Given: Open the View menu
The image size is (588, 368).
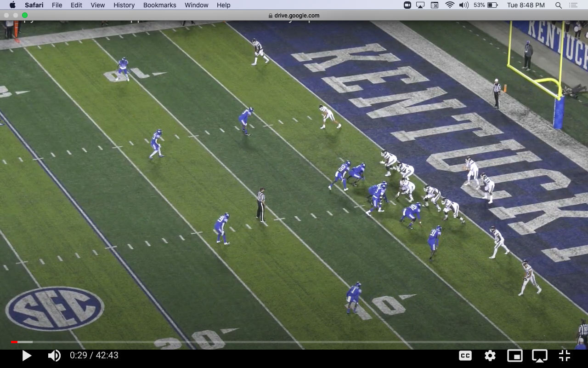Looking at the screenshot, I should 97,5.
